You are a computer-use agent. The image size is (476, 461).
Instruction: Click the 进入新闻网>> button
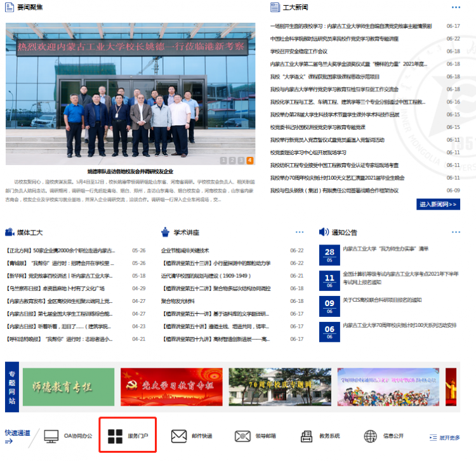tap(438, 204)
